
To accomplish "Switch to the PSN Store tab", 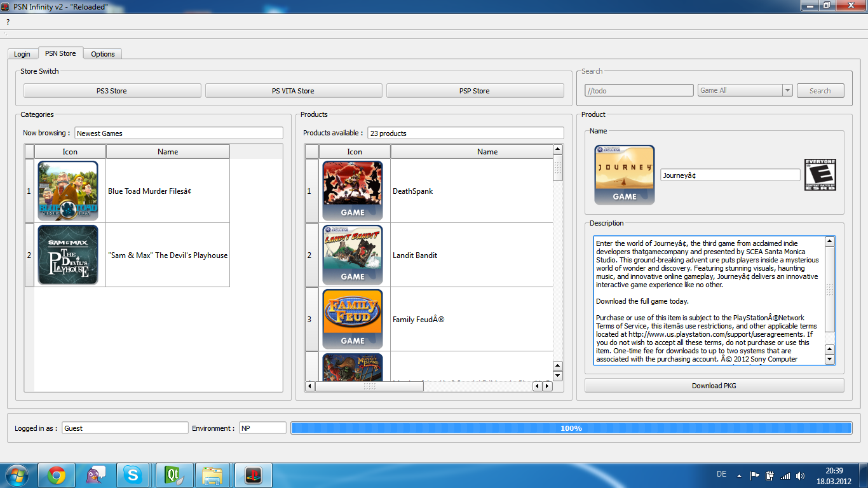I will (60, 53).
